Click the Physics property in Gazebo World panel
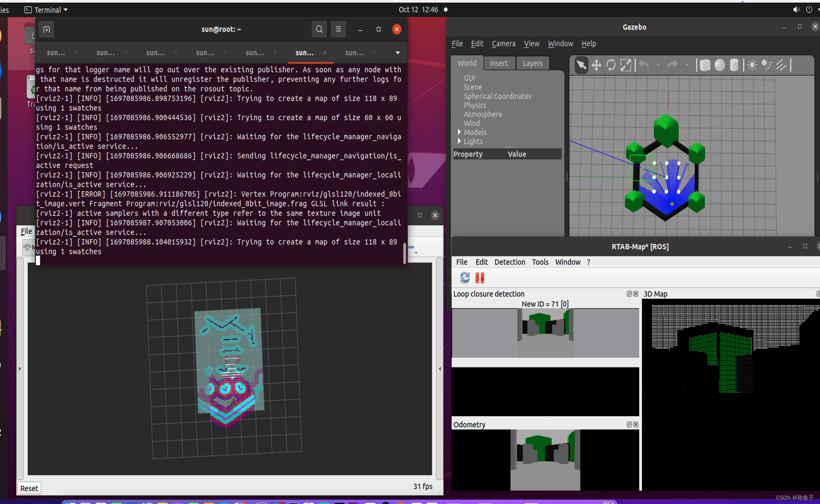 (x=474, y=105)
